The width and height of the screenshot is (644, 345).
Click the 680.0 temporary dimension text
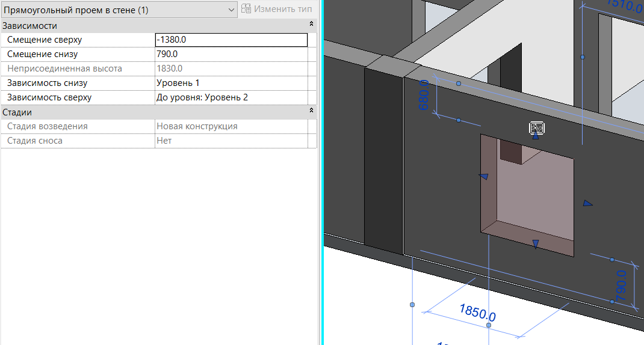424,95
